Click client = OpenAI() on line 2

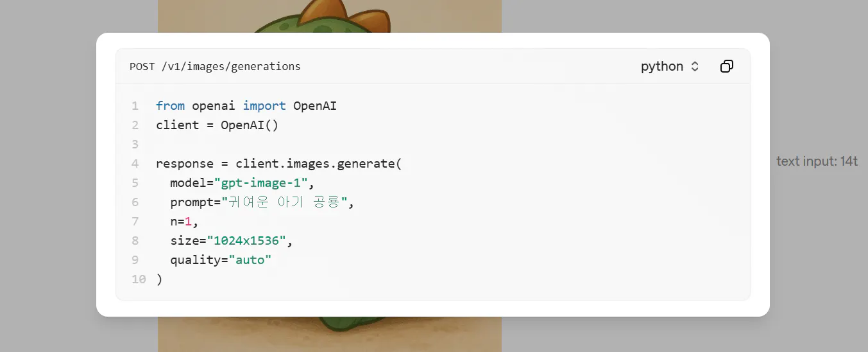[x=217, y=125]
